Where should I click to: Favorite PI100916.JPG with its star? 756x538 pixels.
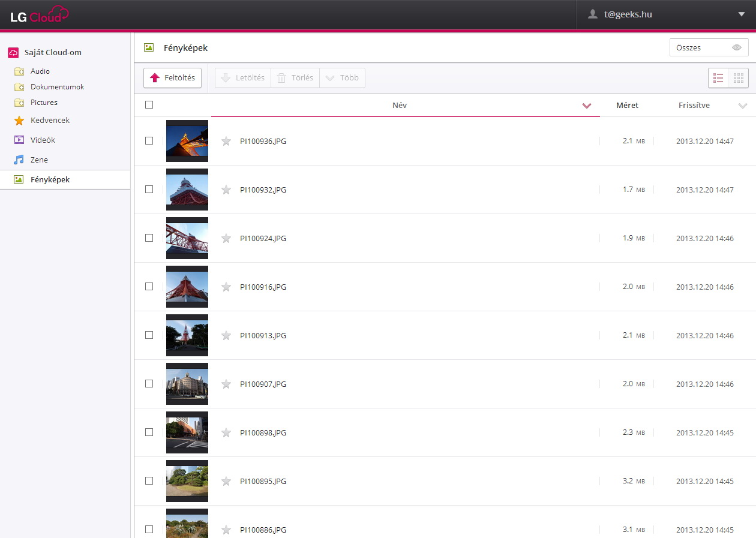tap(226, 287)
